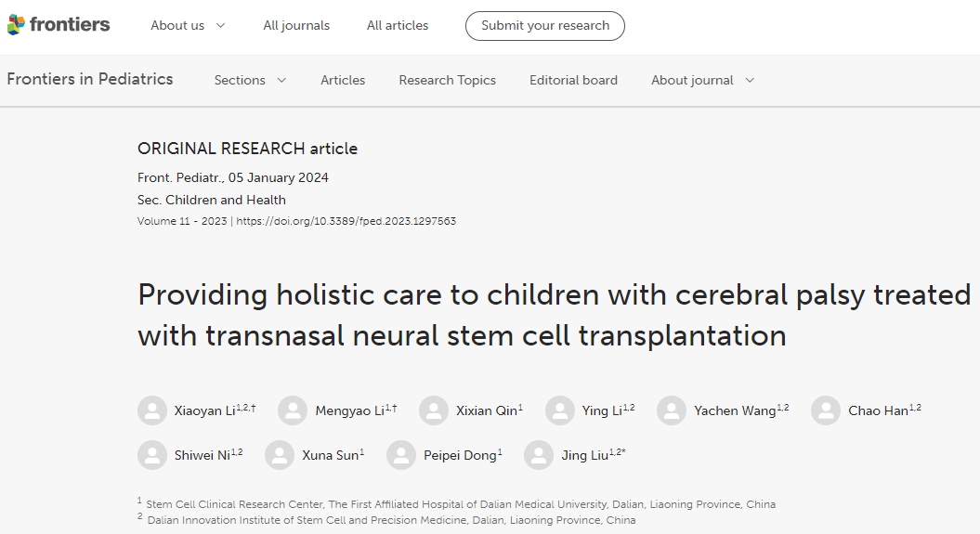Click Xixian Qin's author avatar icon
Viewport: 980px width, 534px height.
[x=434, y=410]
